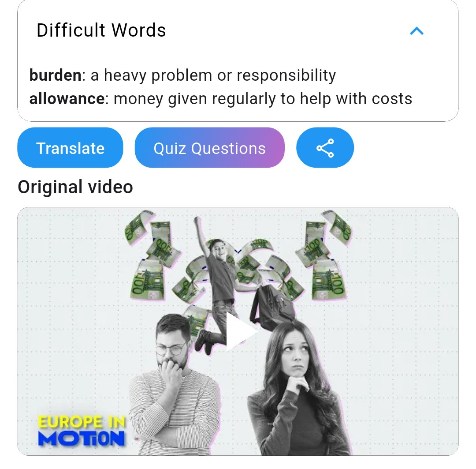
Task: Click the allowance definition text
Action: coord(263,99)
